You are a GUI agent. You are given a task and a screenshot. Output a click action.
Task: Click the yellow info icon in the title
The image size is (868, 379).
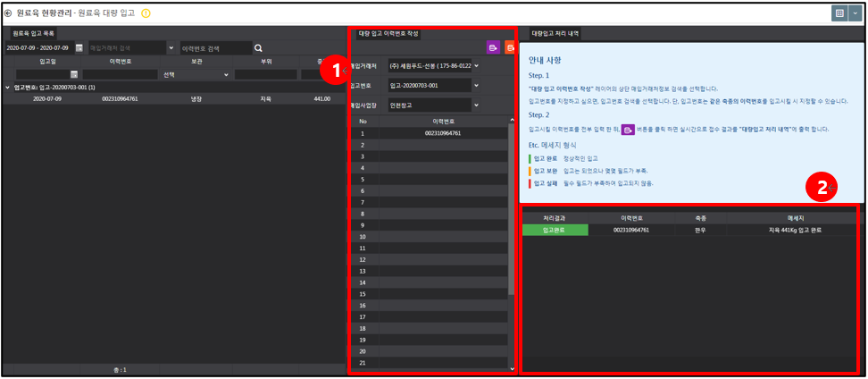tap(146, 13)
